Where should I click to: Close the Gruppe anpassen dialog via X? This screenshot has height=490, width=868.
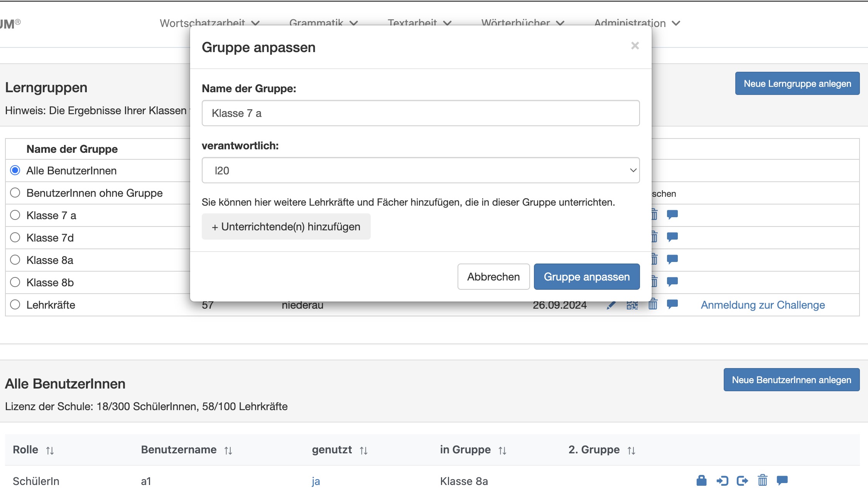point(635,46)
